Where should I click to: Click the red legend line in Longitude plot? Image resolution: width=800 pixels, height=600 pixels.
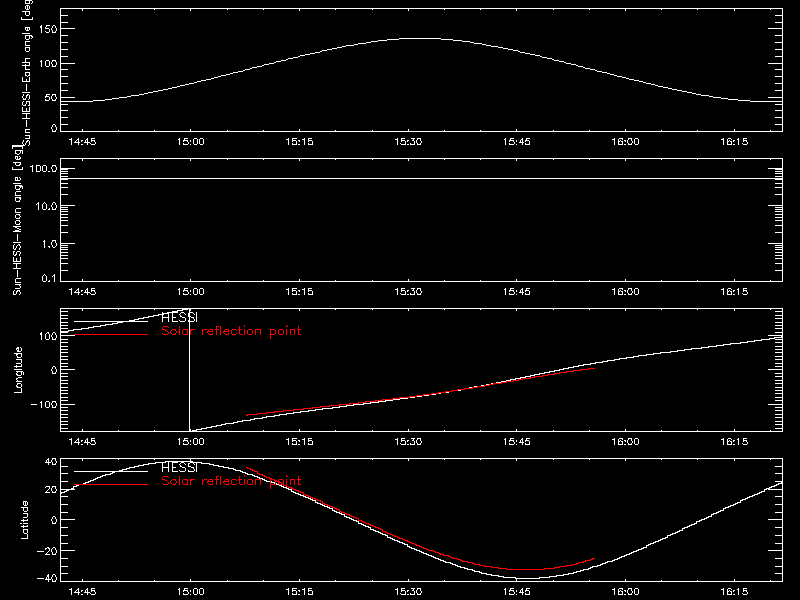pyautogui.click(x=111, y=335)
